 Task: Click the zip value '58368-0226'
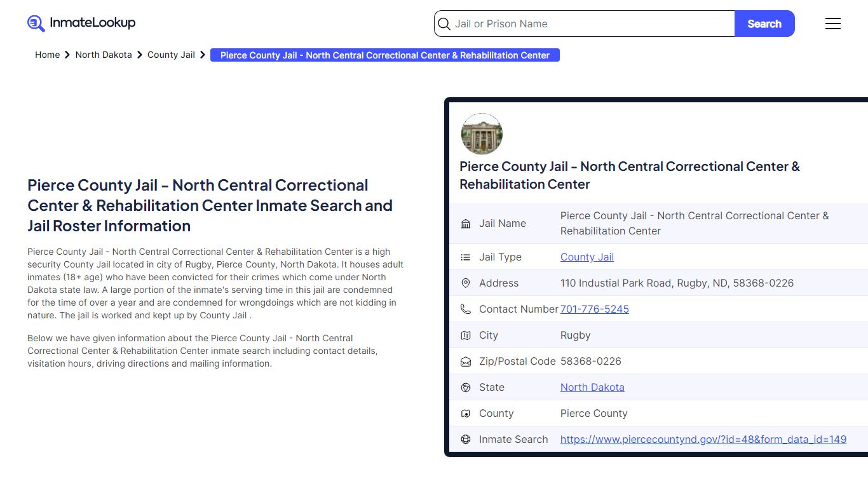coord(591,362)
